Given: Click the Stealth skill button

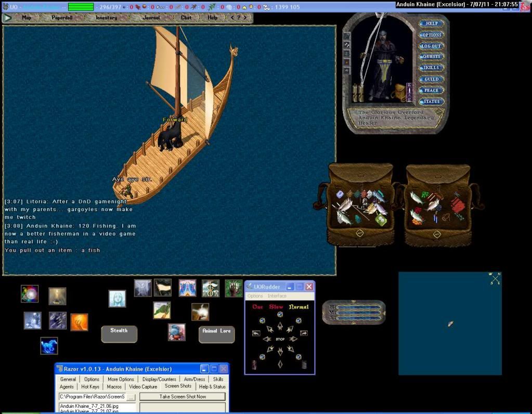Looking at the screenshot, I should (119, 334).
